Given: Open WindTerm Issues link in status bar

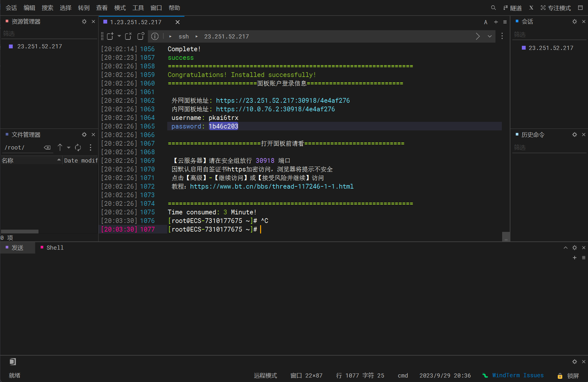Looking at the screenshot, I should point(518,375).
